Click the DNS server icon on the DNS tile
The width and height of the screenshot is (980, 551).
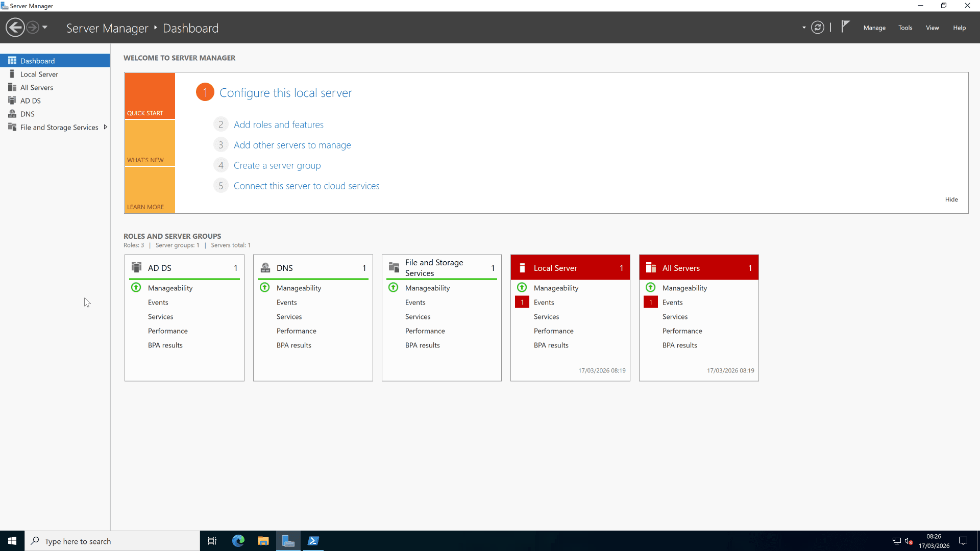pyautogui.click(x=265, y=267)
